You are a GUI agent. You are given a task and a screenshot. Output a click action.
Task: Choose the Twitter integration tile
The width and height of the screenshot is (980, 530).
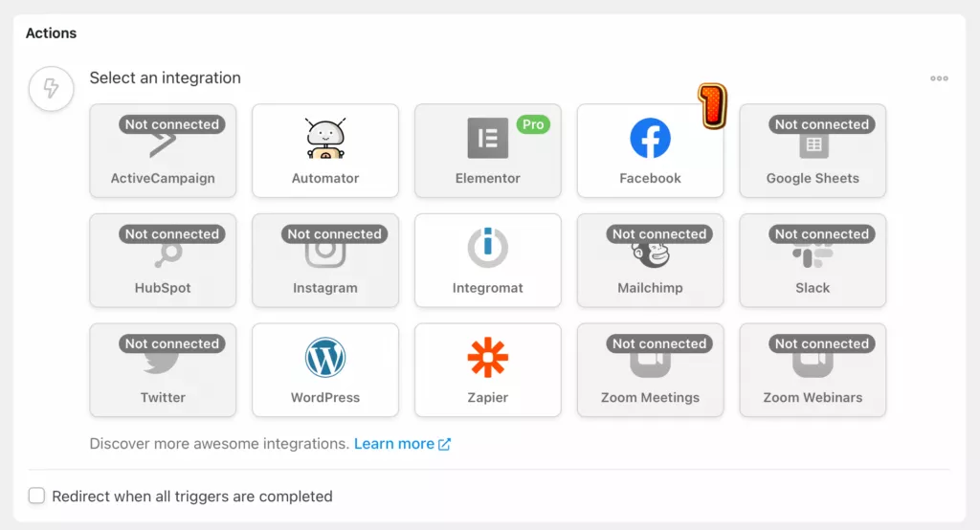tap(163, 370)
